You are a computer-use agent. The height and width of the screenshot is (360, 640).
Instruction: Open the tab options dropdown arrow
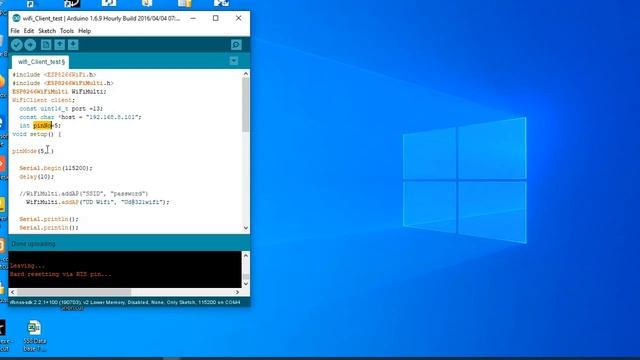[233, 61]
